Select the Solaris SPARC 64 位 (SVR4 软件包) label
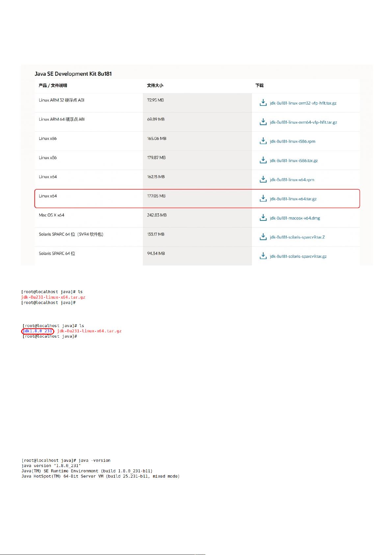This screenshot has height=555, width=392. click(x=71, y=234)
